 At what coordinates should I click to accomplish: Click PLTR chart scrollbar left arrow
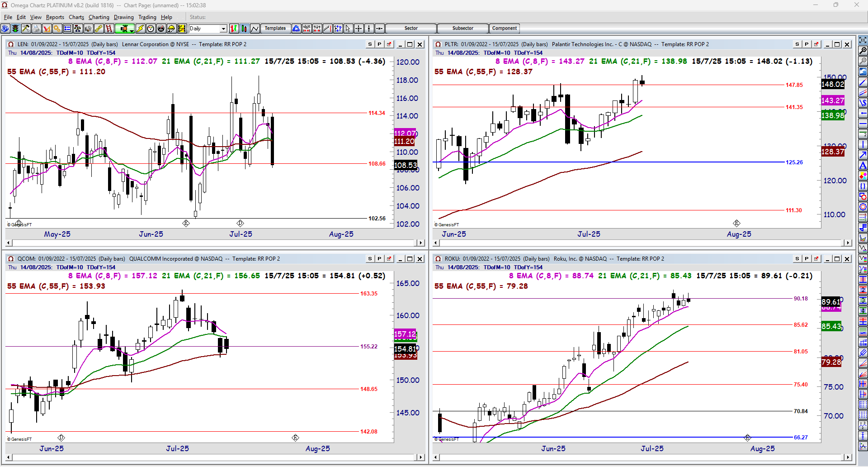[x=436, y=243]
